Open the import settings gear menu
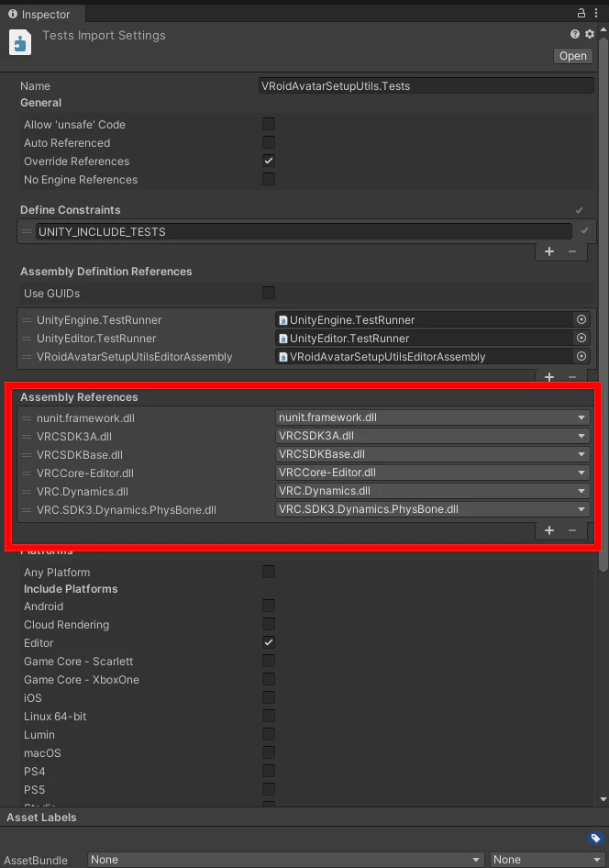The image size is (609, 868). tap(590, 34)
